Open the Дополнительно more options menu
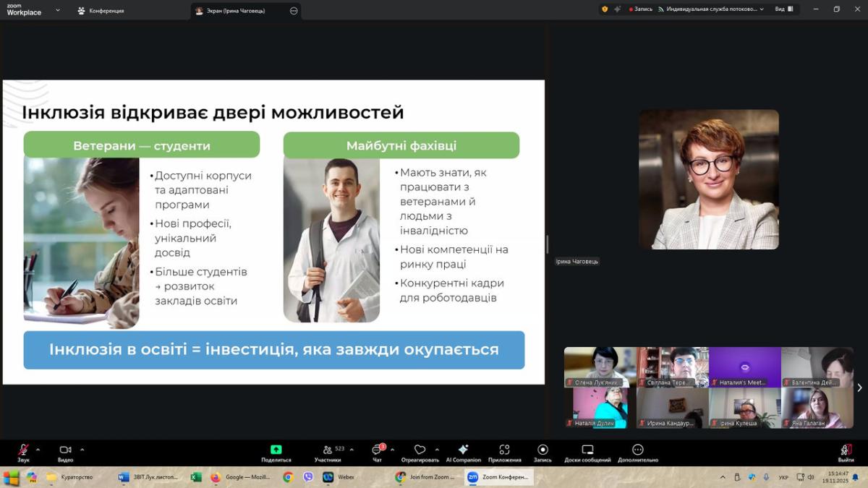Image resolution: width=868 pixels, height=488 pixels. pyautogui.click(x=637, y=450)
